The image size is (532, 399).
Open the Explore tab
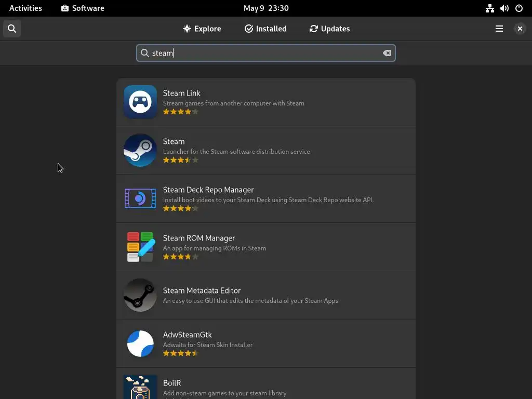pos(202,29)
